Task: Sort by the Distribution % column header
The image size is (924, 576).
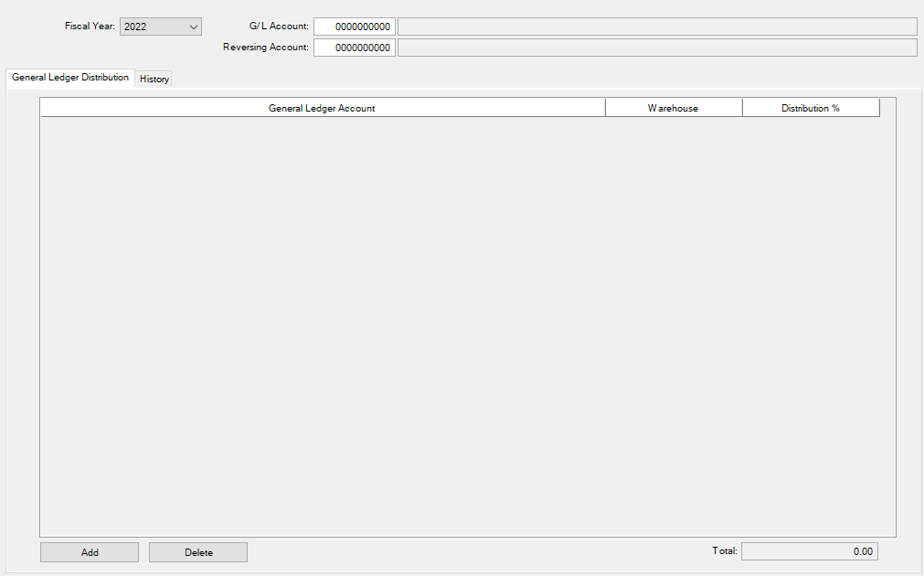Action: click(x=810, y=109)
